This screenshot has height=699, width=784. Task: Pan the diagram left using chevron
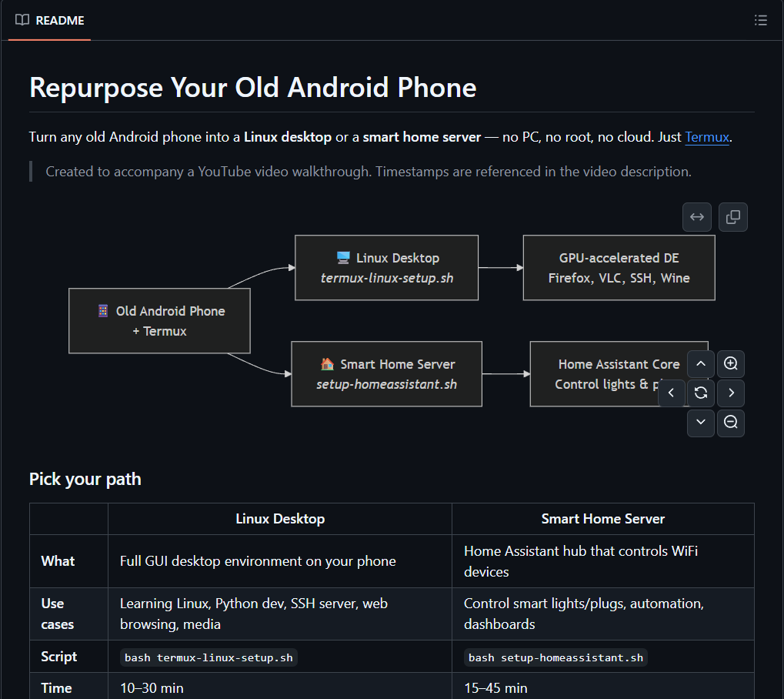point(671,393)
